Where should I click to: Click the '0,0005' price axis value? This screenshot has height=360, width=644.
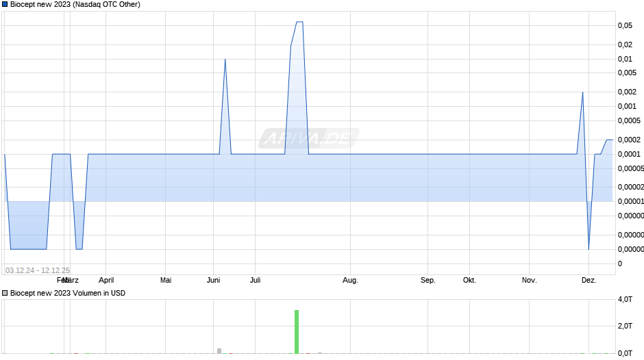(629, 120)
